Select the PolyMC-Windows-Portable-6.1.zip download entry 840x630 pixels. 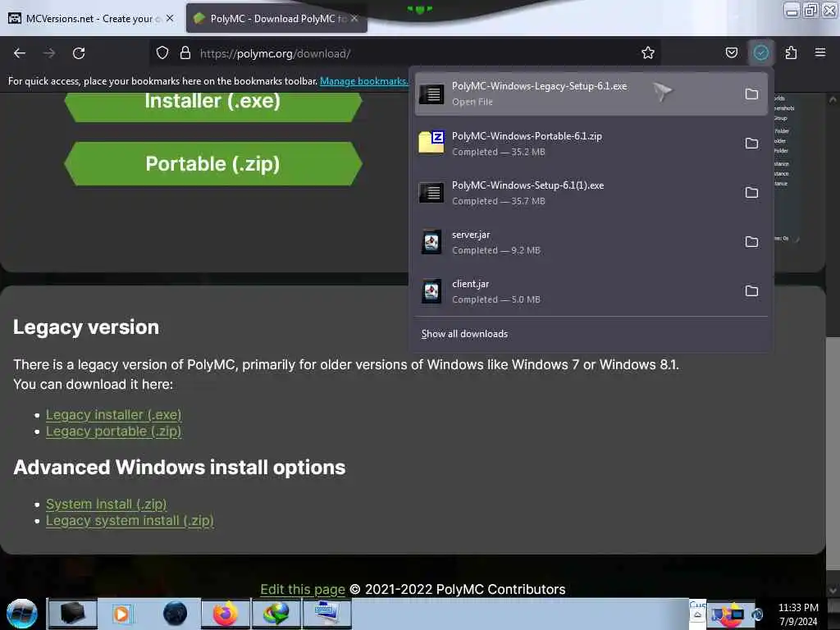coord(591,144)
